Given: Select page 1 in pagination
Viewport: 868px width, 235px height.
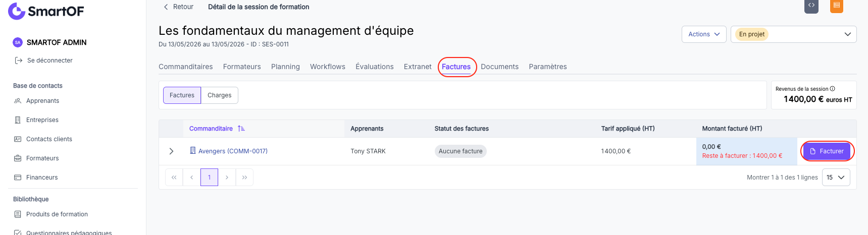Looking at the screenshot, I should (209, 178).
